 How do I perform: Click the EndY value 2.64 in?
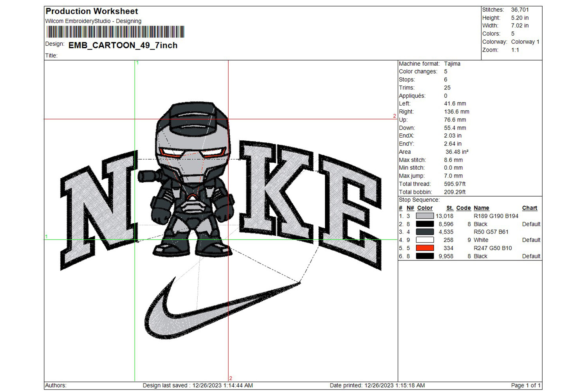click(453, 144)
